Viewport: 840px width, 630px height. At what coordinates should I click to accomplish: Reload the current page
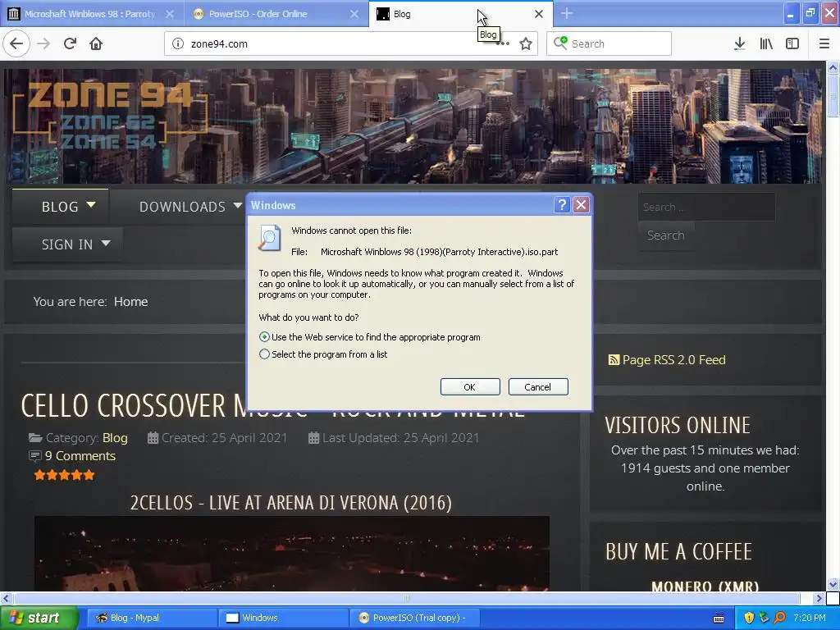pyautogui.click(x=70, y=44)
